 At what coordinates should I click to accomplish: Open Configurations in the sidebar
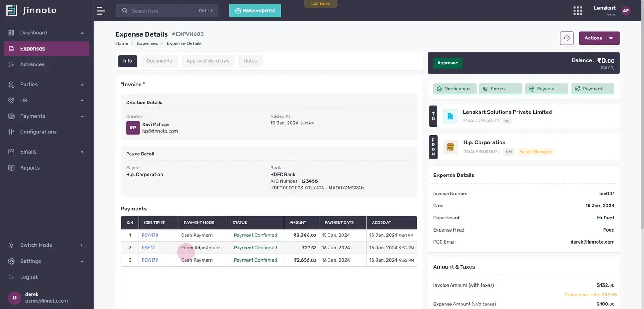point(47,132)
